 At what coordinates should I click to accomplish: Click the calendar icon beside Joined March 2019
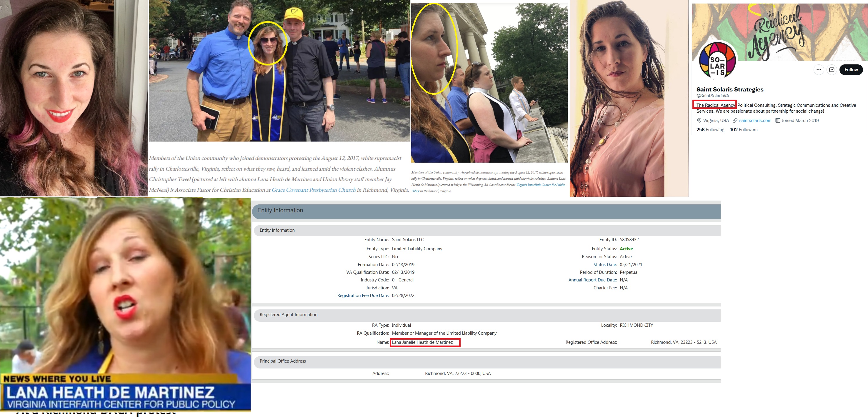coord(778,121)
